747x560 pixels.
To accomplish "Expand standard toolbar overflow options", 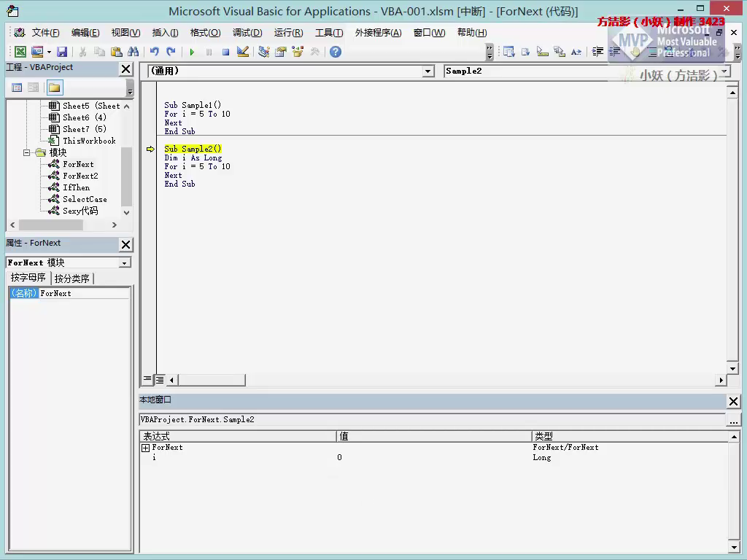I will 489,52.
